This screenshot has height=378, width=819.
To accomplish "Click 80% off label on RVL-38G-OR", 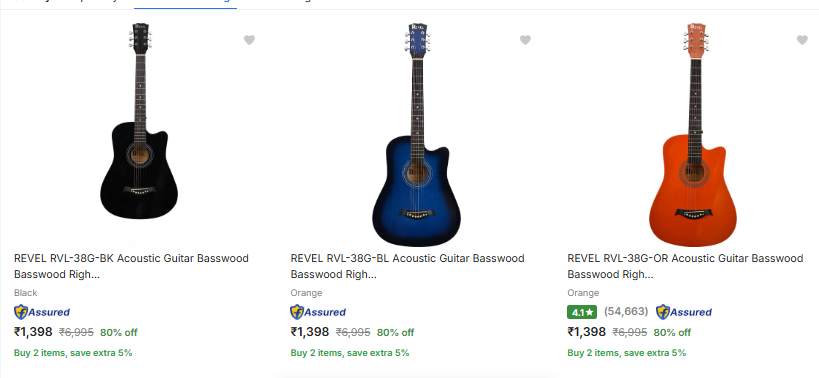I will tap(672, 333).
